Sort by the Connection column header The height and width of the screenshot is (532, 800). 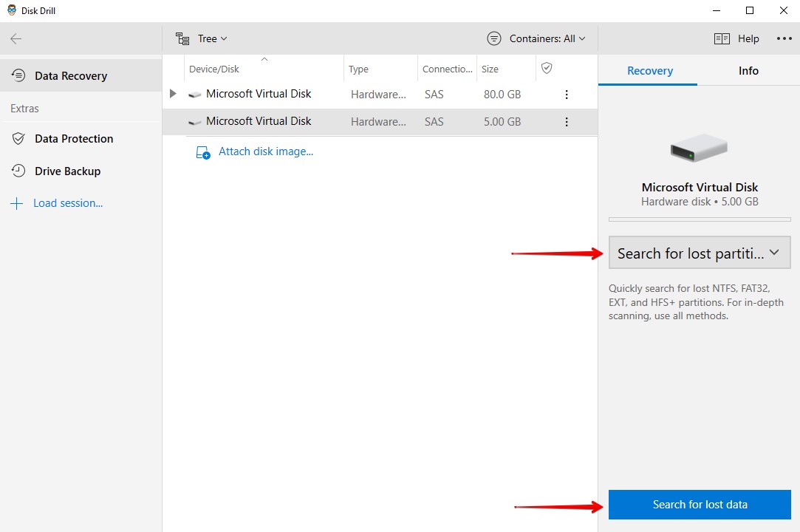(447, 69)
